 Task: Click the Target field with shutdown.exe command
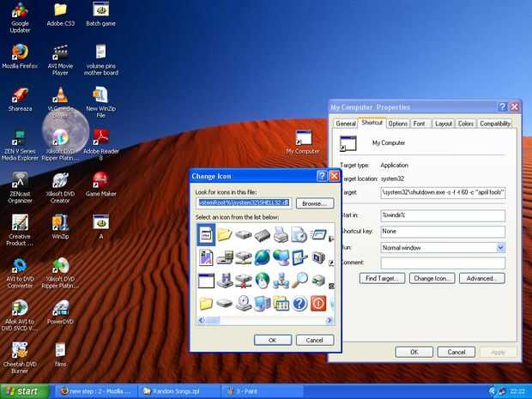click(443, 192)
